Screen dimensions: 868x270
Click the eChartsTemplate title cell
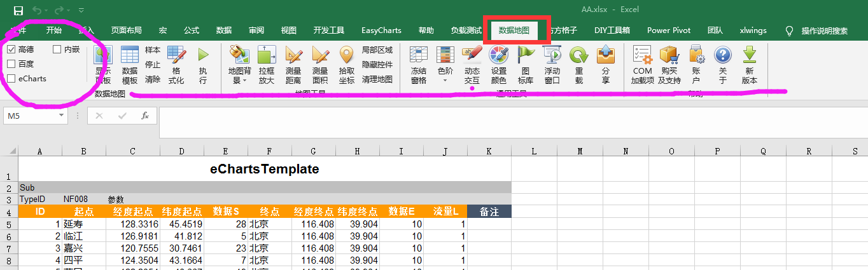[265, 169]
